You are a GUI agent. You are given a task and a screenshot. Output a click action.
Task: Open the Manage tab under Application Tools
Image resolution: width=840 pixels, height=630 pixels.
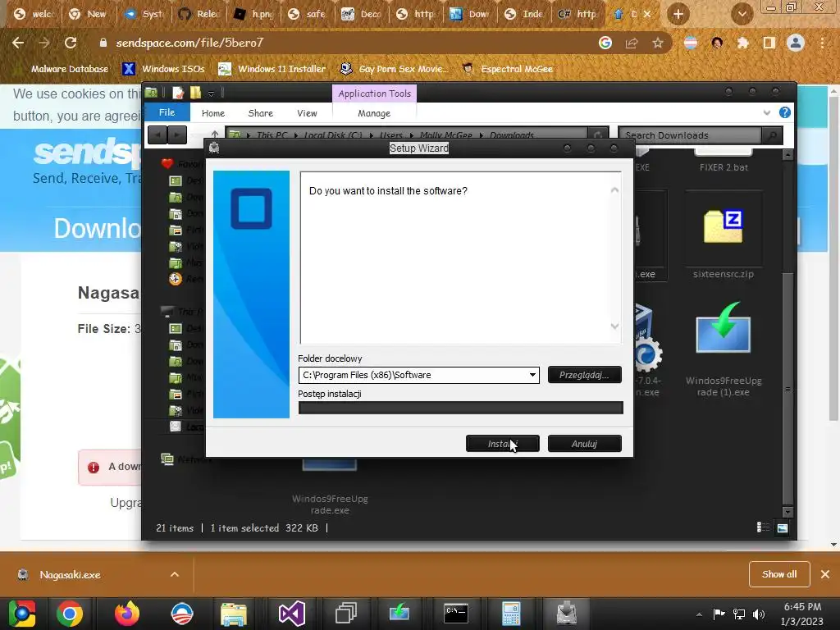(374, 113)
